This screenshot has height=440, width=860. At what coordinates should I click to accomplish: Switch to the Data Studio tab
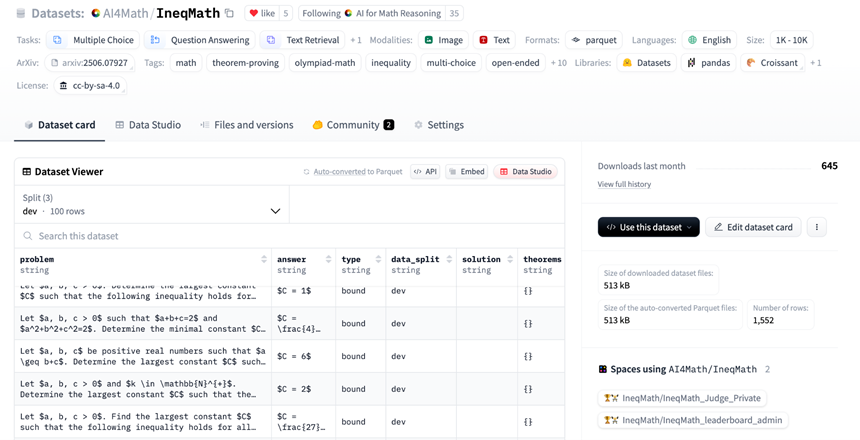pyautogui.click(x=148, y=125)
